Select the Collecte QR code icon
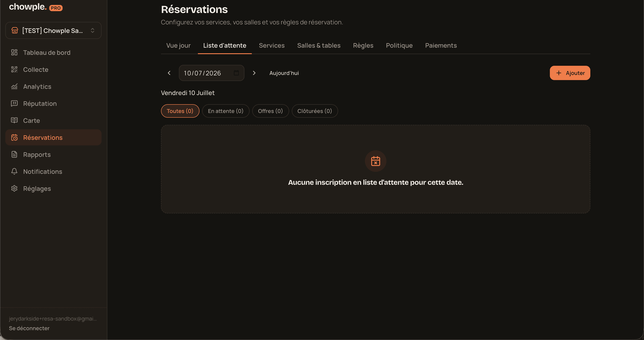This screenshot has height=340, width=644. [x=14, y=70]
